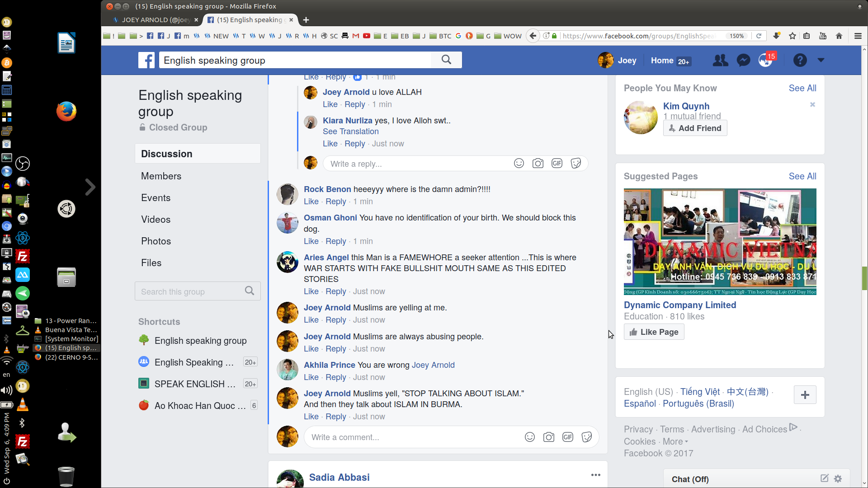The image size is (868, 488).
Task: Insert emoji in Write a reply box
Action: (519, 163)
